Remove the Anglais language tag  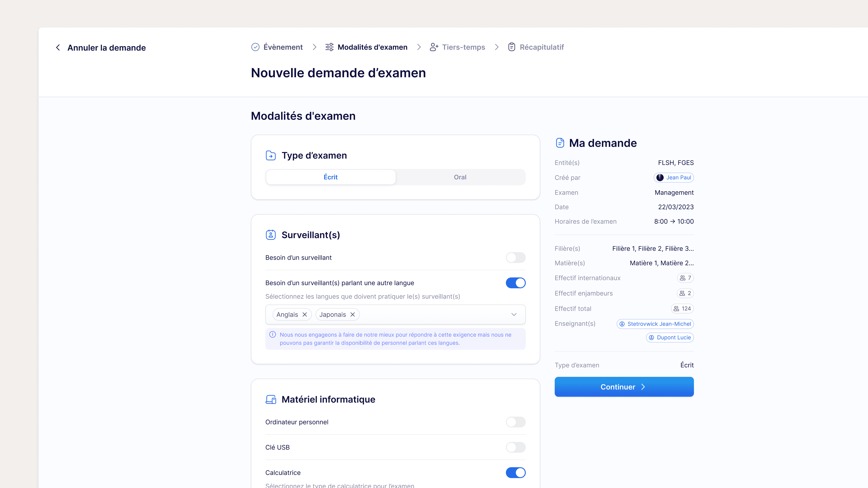tap(305, 314)
